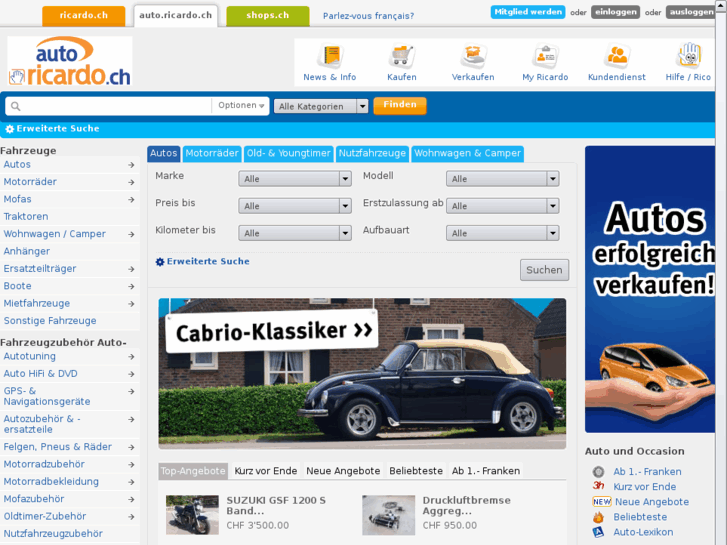Click the gear icon beside Erweiterte Suche in the form

pyautogui.click(x=160, y=262)
